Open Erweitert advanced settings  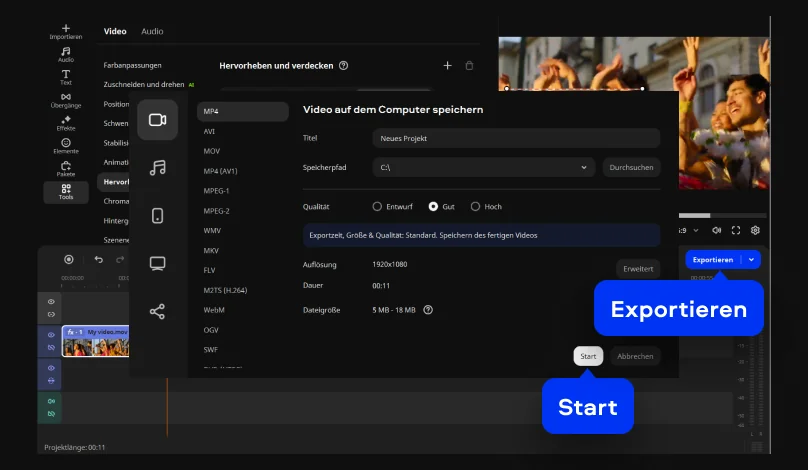638,269
